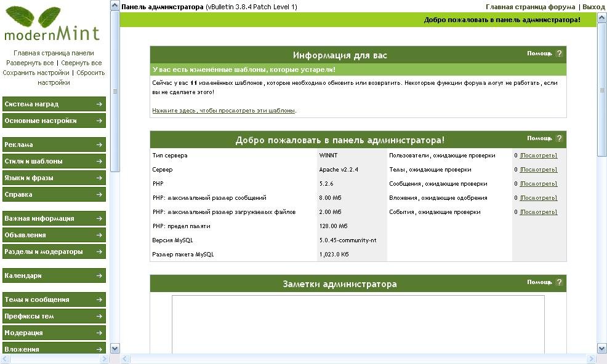Viewport: 607px width, 364px height.
Task: Click Помощь in Добро пожаловать panel header
Action: 540,138
